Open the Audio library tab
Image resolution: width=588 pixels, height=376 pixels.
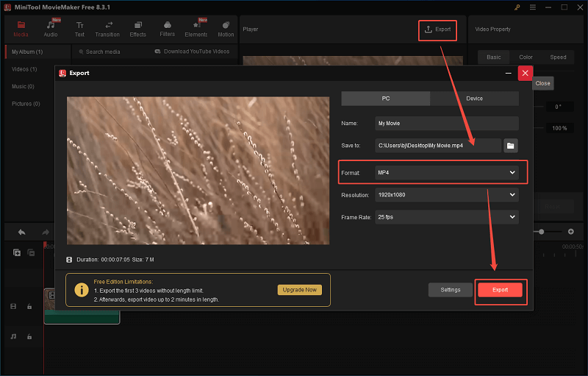51,29
